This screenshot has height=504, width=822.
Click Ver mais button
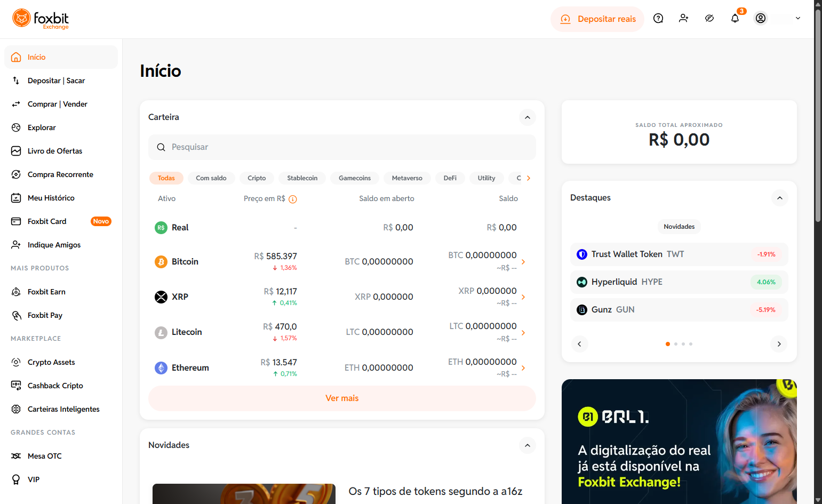342,398
